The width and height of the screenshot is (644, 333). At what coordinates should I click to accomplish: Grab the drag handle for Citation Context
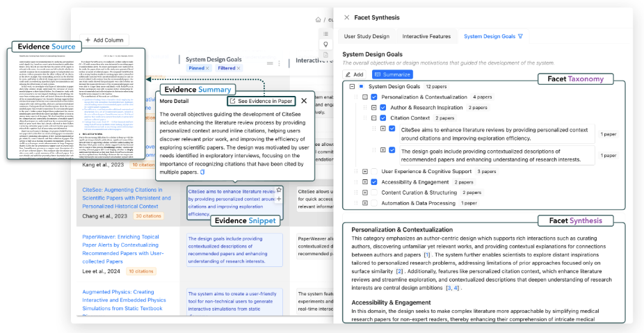coord(364,118)
